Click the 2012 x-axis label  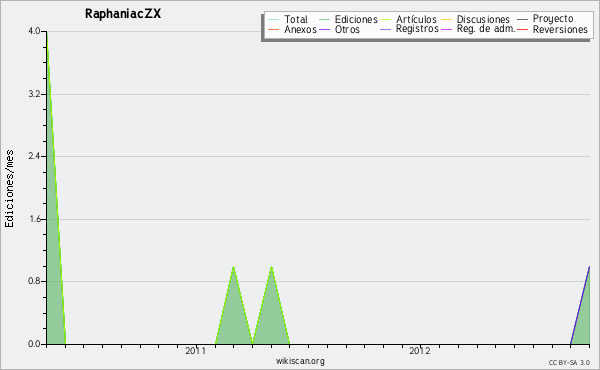tap(420, 351)
